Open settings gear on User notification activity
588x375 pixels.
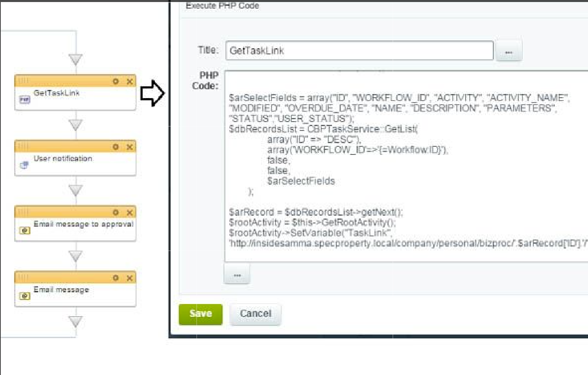pos(116,147)
